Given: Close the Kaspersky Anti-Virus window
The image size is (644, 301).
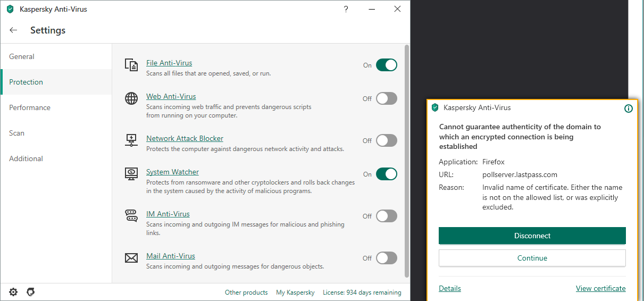Looking at the screenshot, I should click(397, 9).
